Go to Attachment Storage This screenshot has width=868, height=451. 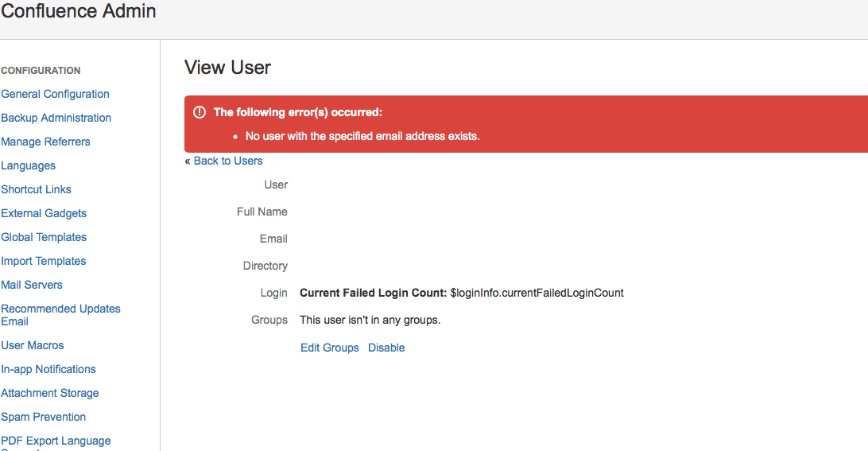coord(50,393)
